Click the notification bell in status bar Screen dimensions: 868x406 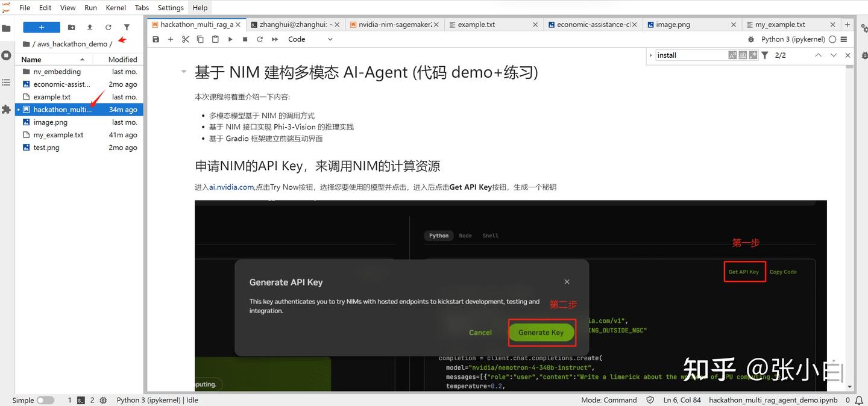click(859, 400)
